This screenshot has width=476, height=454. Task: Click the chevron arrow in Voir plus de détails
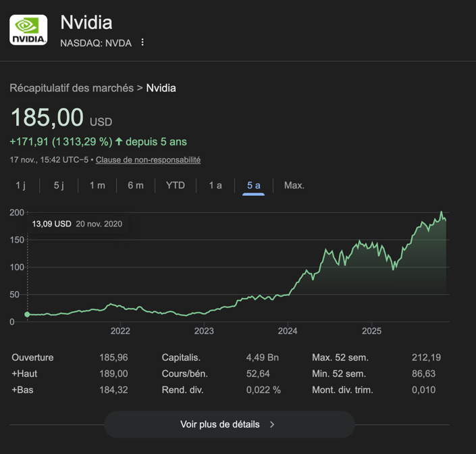tap(272, 424)
